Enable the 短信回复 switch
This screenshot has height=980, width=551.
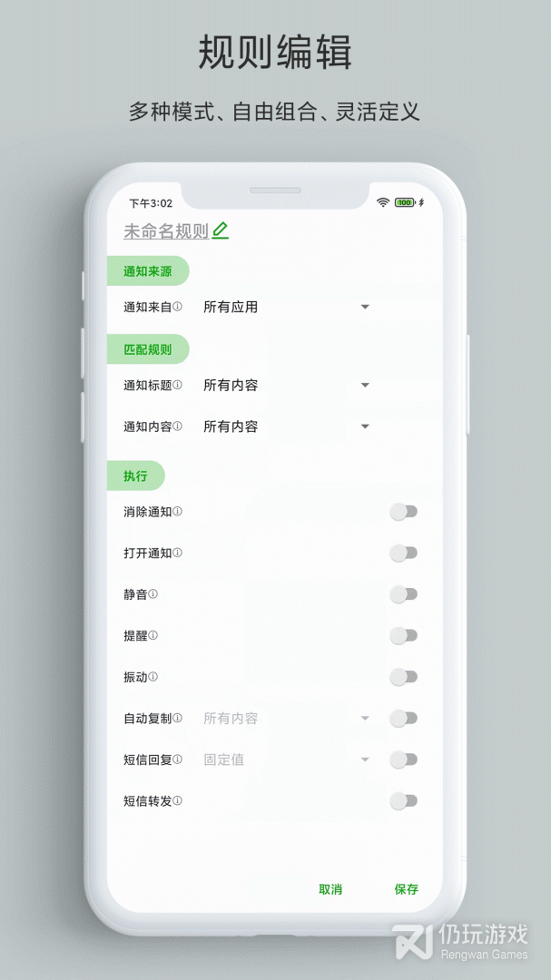tap(403, 759)
